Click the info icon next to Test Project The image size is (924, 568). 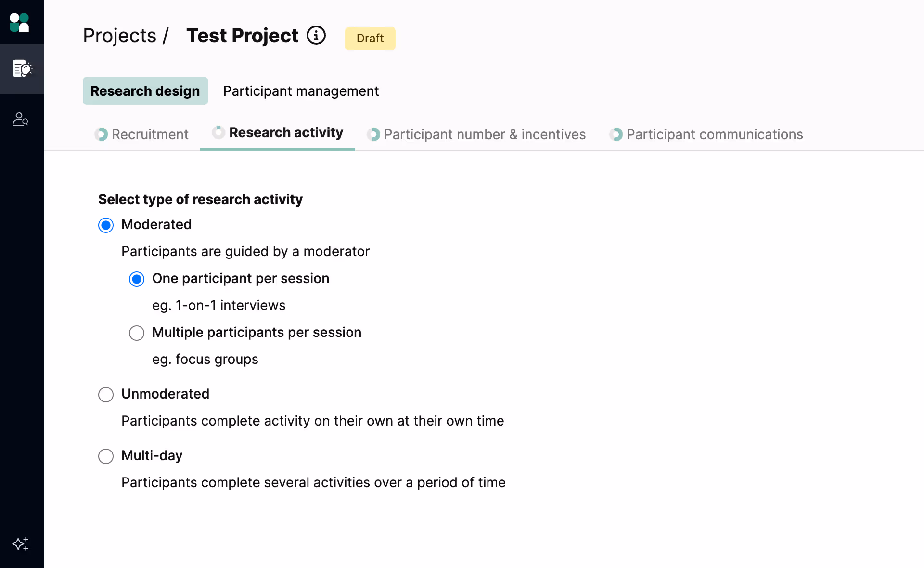316,36
